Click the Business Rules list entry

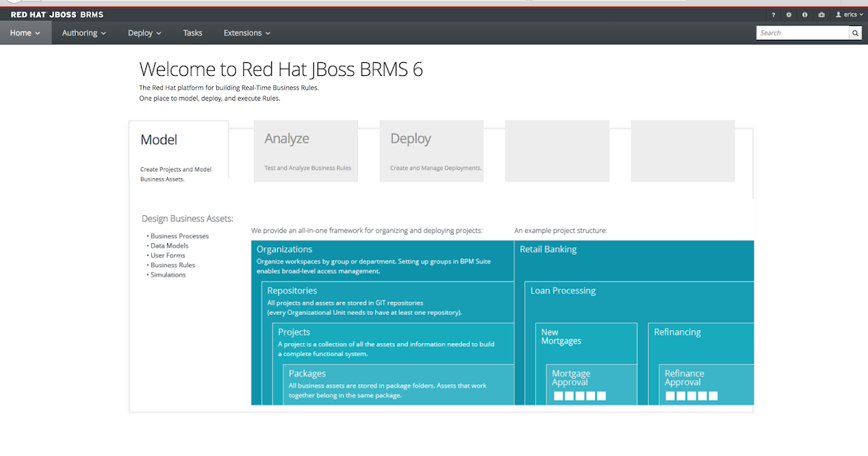(173, 265)
